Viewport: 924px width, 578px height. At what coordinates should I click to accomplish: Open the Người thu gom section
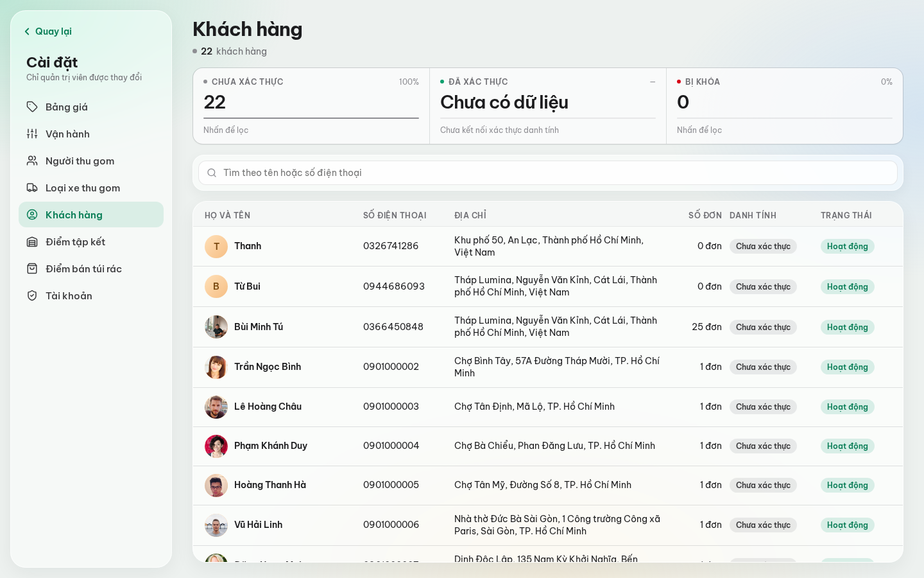tap(91, 161)
